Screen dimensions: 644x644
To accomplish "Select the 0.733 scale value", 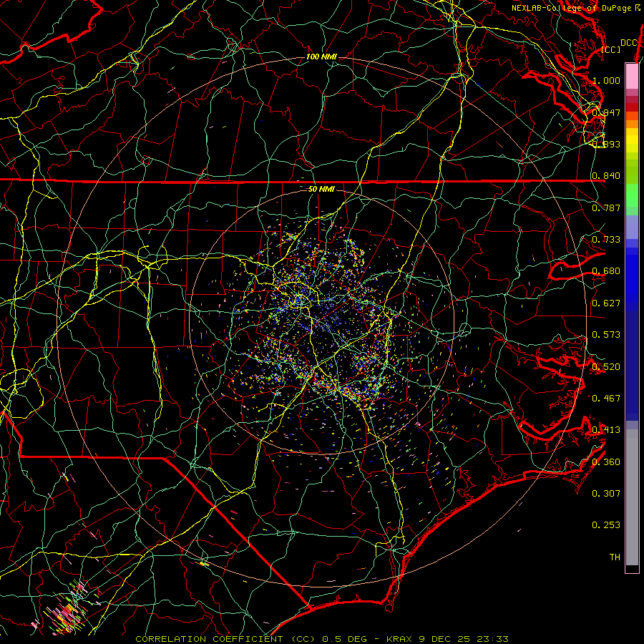I will coord(606,240).
